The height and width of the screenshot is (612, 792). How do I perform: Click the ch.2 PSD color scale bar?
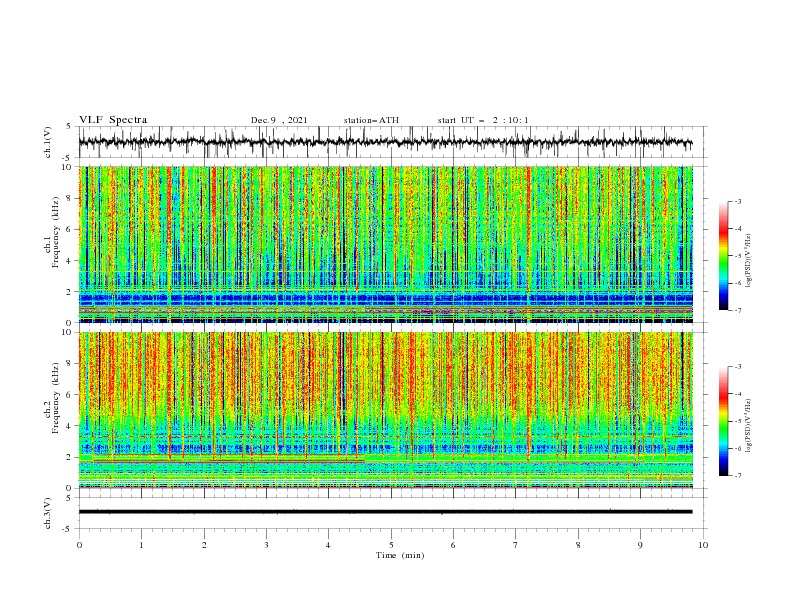[x=723, y=421]
